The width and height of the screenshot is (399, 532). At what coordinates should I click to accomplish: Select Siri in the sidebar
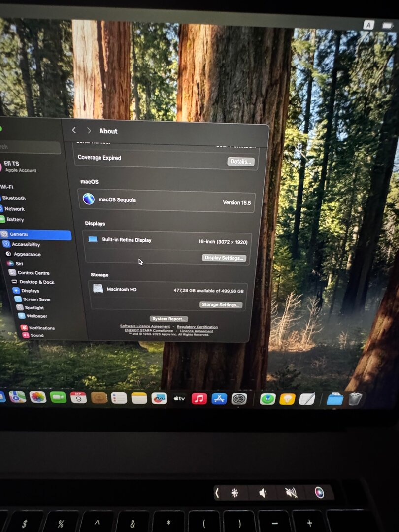[x=15, y=263]
